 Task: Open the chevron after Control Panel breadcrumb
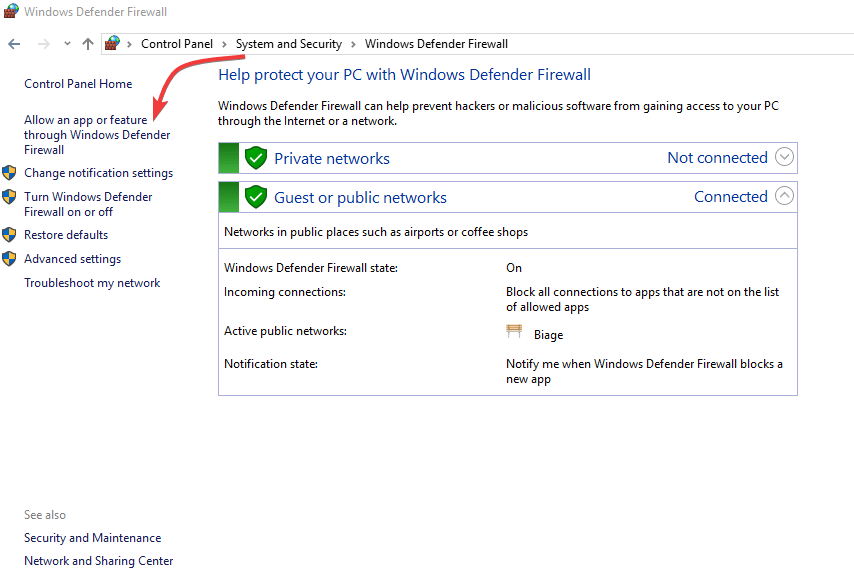coord(224,44)
